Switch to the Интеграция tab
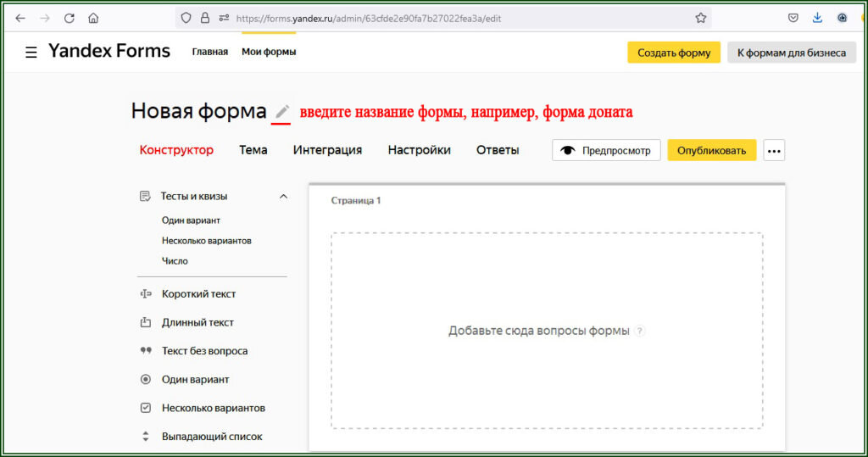The image size is (868, 457). pos(327,150)
